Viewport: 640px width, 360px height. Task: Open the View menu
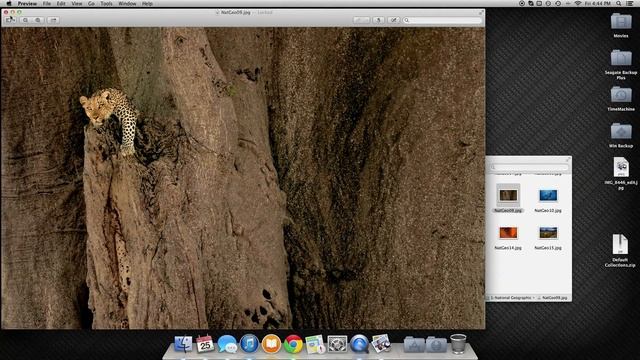(77, 3)
